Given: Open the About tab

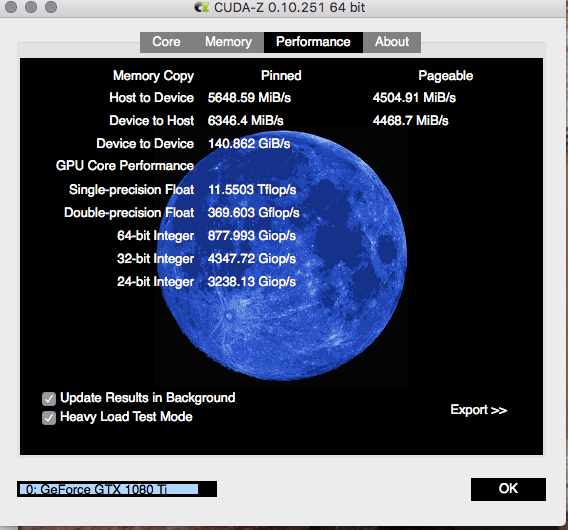Looking at the screenshot, I should 392,42.
